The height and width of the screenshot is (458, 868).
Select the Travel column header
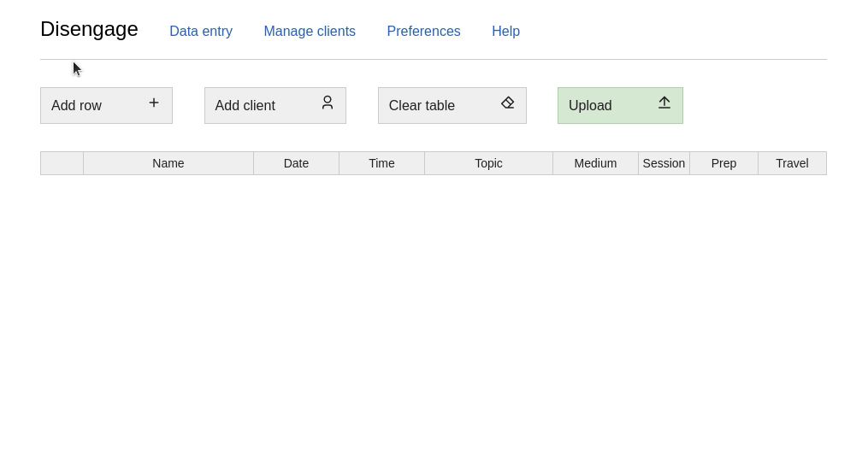tap(792, 163)
